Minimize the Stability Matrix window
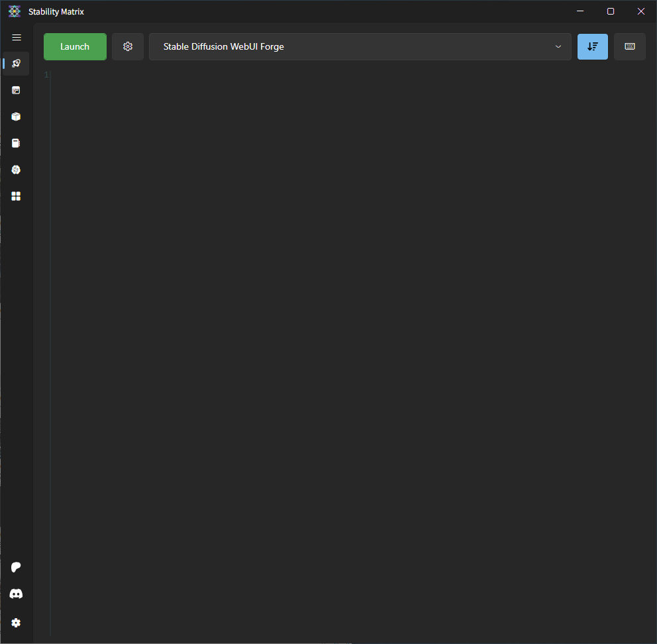657x644 pixels. point(580,11)
